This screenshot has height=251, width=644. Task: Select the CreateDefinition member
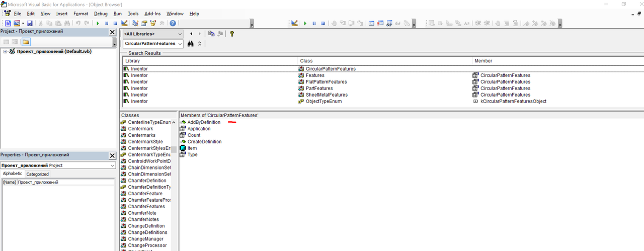tap(204, 142)
